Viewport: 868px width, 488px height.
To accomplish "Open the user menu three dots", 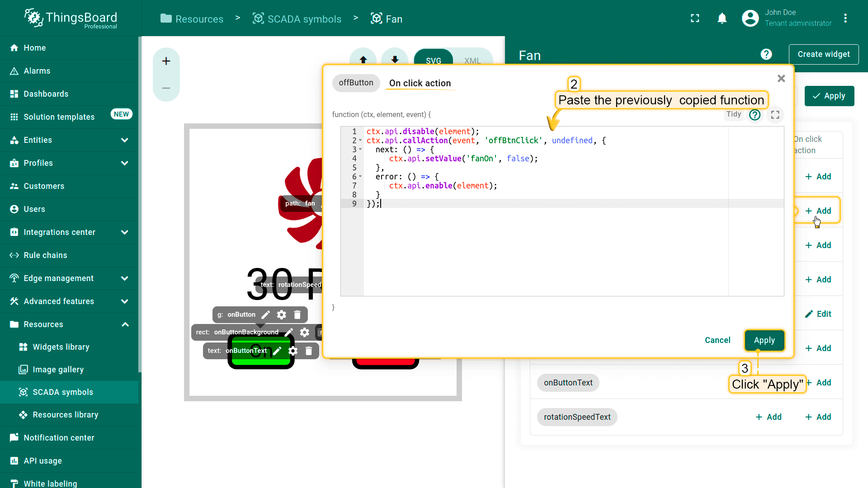I will point(845,18).
